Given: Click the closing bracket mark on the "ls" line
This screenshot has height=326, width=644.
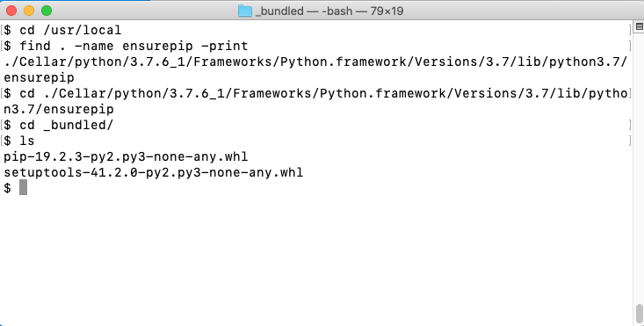Looking at the screenshot, I should pyautogui.click(x=630, y=141).
